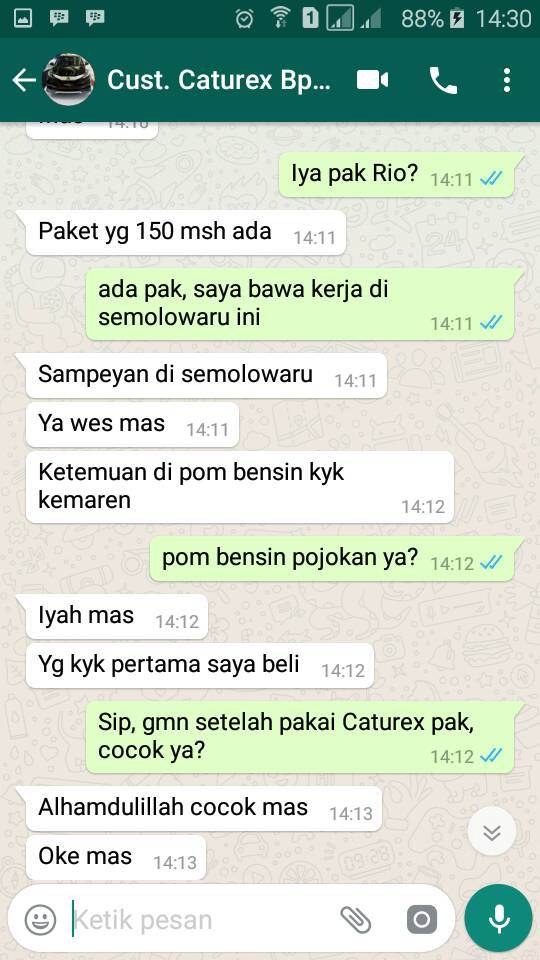Open the emoji picker
540x960 pixels.
tap(40, 920)
